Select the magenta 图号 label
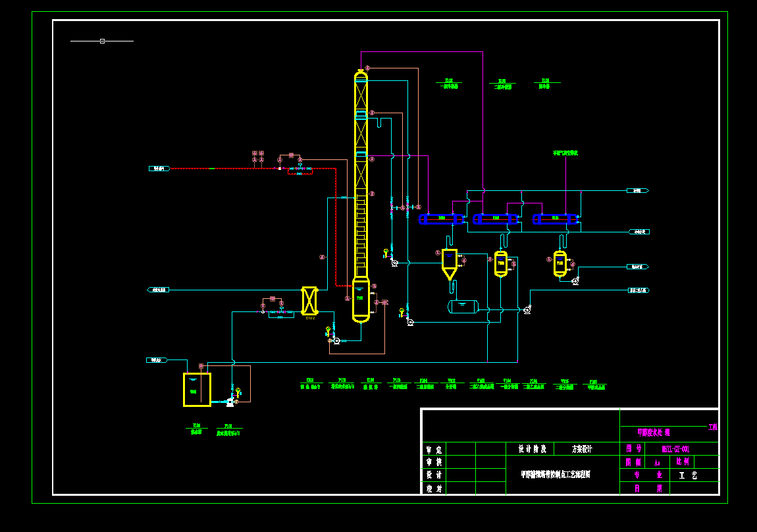This screenshot has height=532, width=757. pos(634,448)
